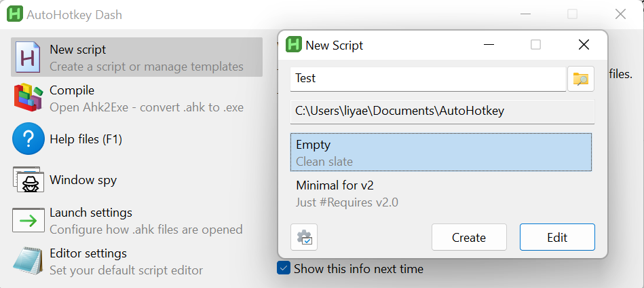
Task: Open the template settings gear icon
Action: pyautogui.click(x=304, y=238)
